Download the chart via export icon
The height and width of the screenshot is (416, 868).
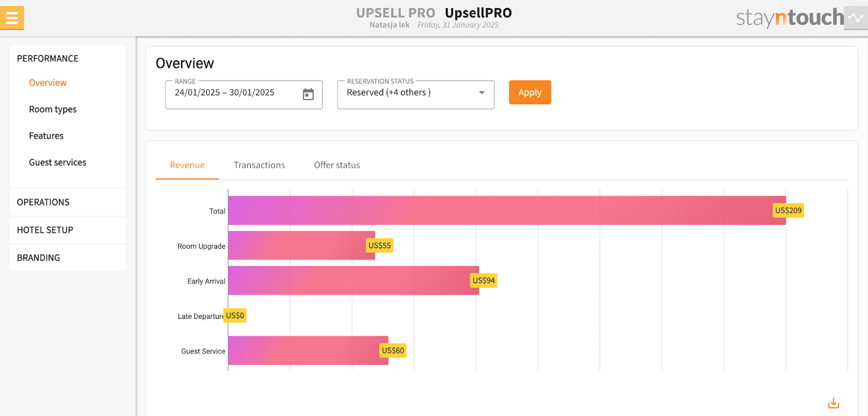tap(834, 403)
